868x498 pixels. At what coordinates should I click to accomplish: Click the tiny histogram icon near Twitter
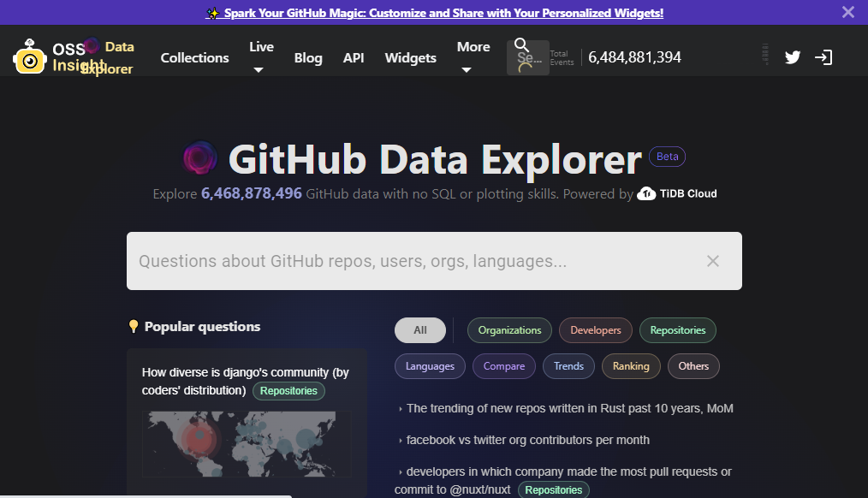click(x=764, y=55)
